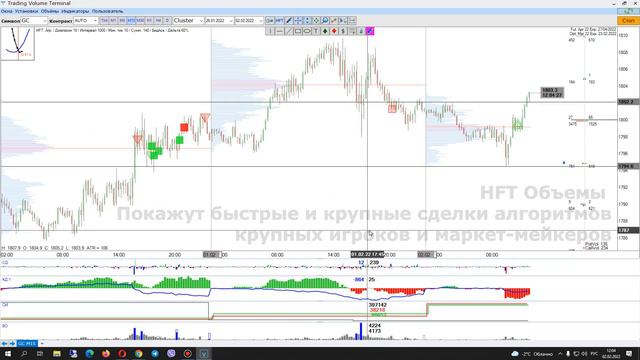The width and height of the screenshot is (640, 360).
Task: Click the BO volume panel label
Action: (x=5, y=326)
